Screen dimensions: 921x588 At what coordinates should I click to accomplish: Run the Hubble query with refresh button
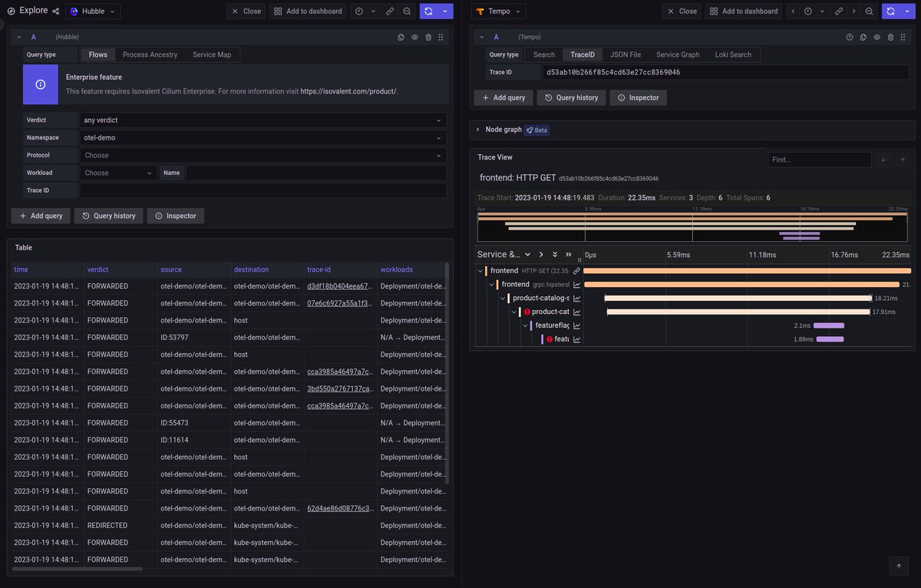pos(428,11)
